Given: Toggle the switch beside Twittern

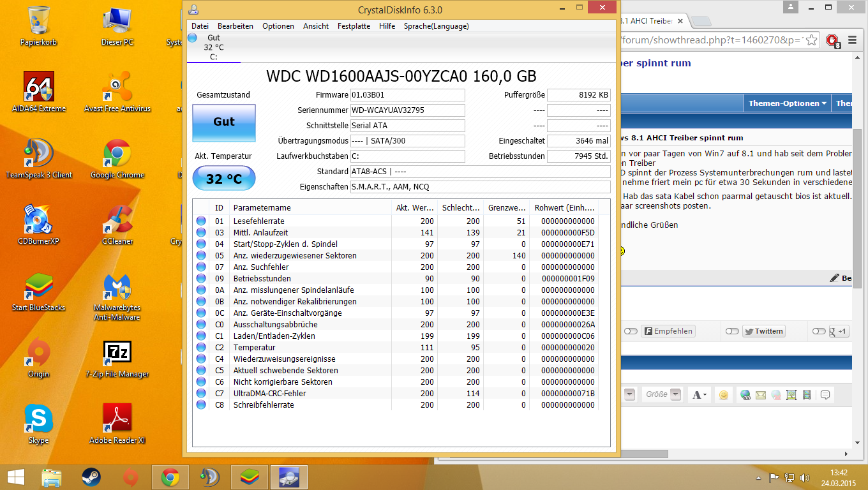Looking at the screenshot, I should click(x=732, y=331).
